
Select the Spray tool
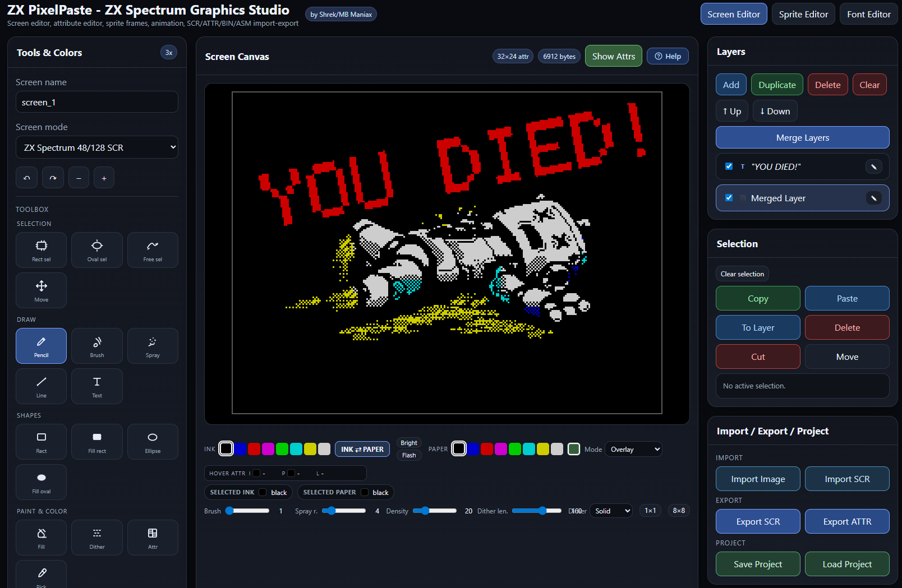click(x=153, y=346)
